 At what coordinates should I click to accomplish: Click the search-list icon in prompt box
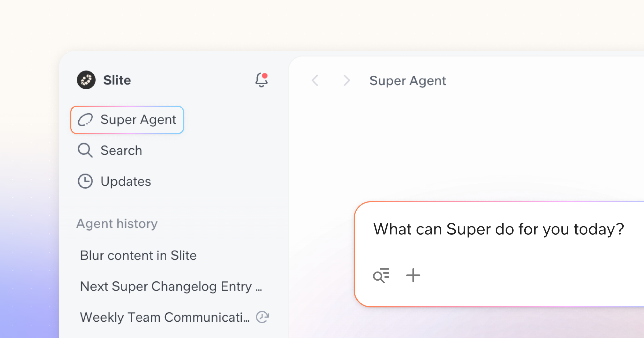[x=381, y=275]
